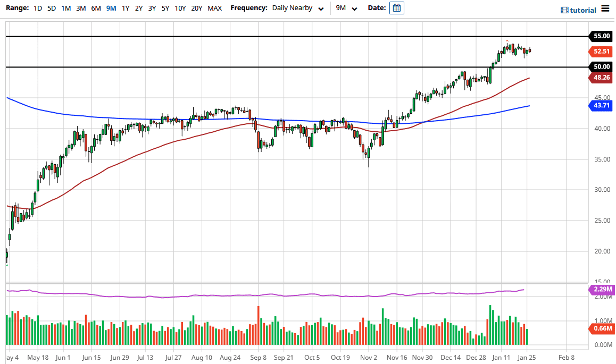The width and height of the screenshot is (616, 364).
Task: Select the 2Y range option
Action: [138, 8]
